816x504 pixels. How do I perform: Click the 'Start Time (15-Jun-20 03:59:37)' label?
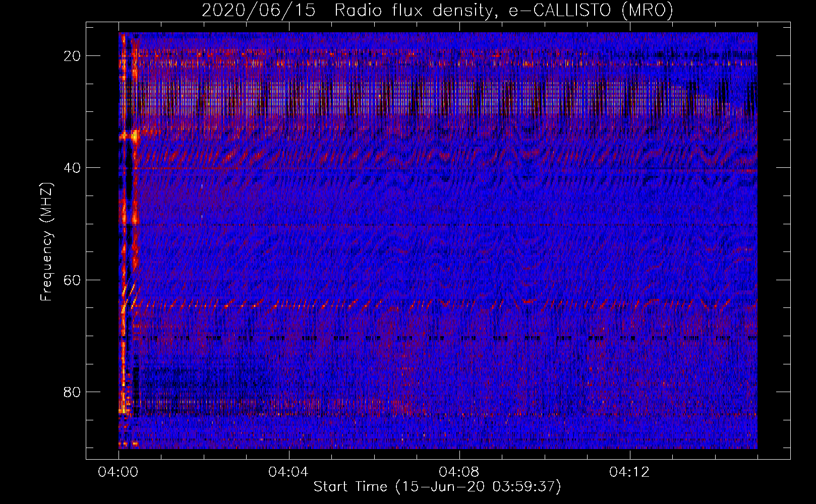[437, 487]
